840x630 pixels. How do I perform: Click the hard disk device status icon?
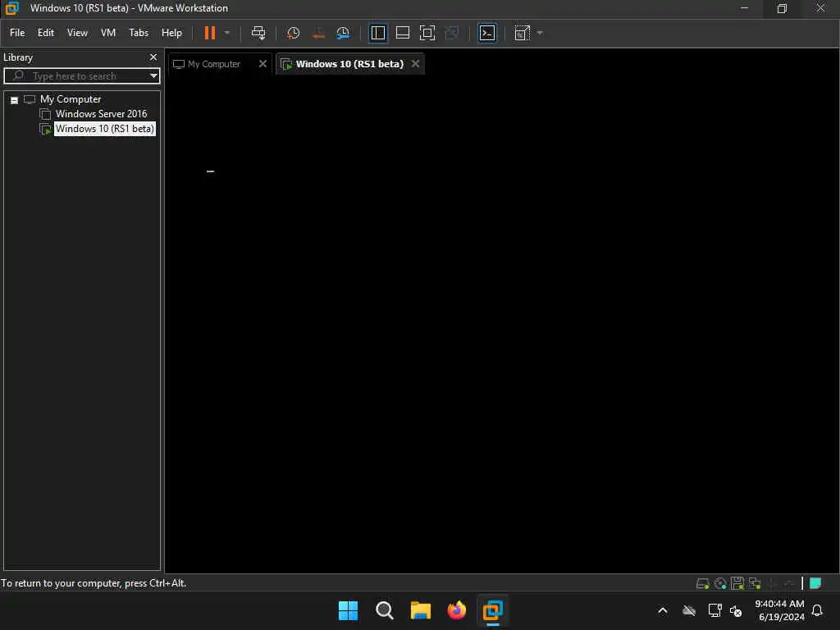tap(702, 583)
